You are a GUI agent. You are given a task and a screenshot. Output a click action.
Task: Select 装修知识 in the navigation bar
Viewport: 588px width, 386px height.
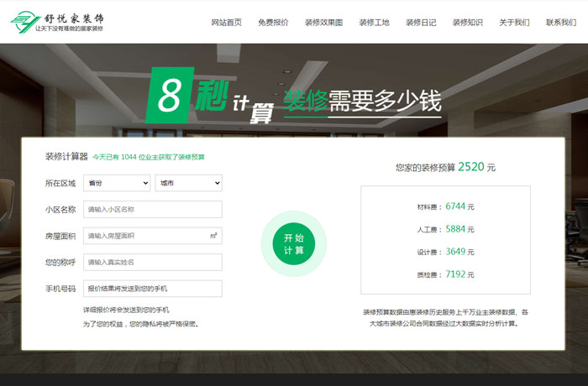(x=467, y=23)
